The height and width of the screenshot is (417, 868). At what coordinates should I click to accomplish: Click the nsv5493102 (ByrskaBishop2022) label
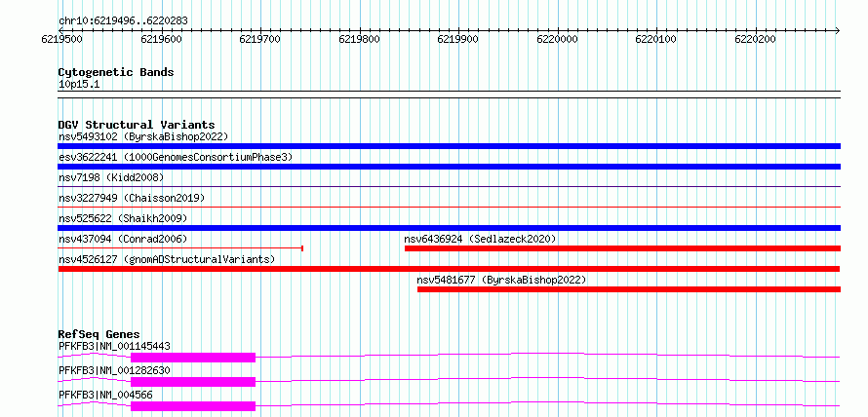[143, 136]
